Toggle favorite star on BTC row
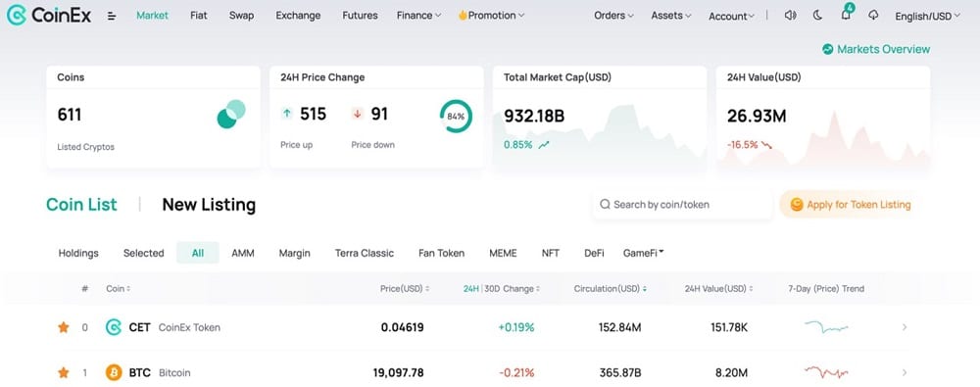Screen dimensions: 980x387 [x=63, y=372]
